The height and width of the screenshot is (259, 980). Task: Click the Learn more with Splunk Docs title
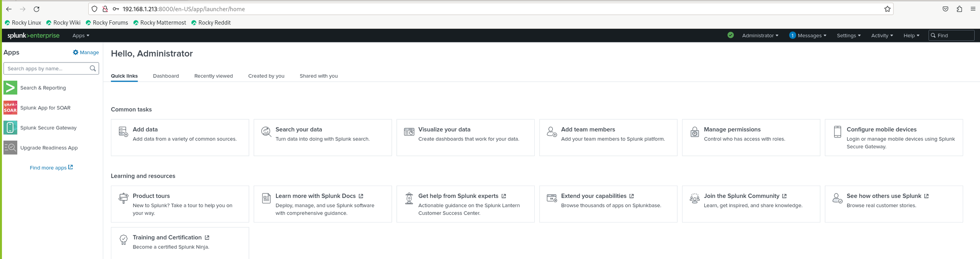click(316, 196)
